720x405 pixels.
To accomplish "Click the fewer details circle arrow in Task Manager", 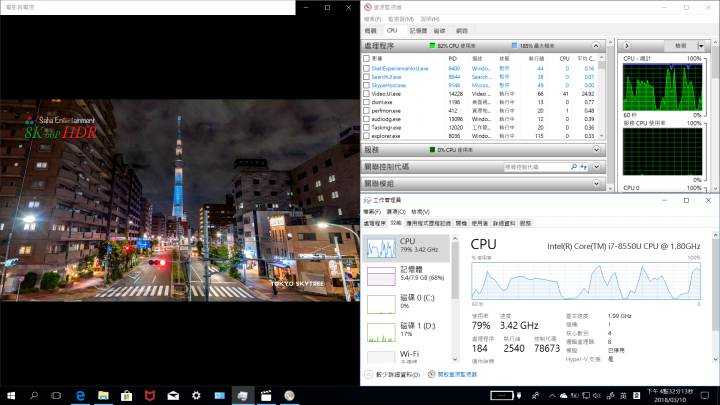I will [368, 375].
